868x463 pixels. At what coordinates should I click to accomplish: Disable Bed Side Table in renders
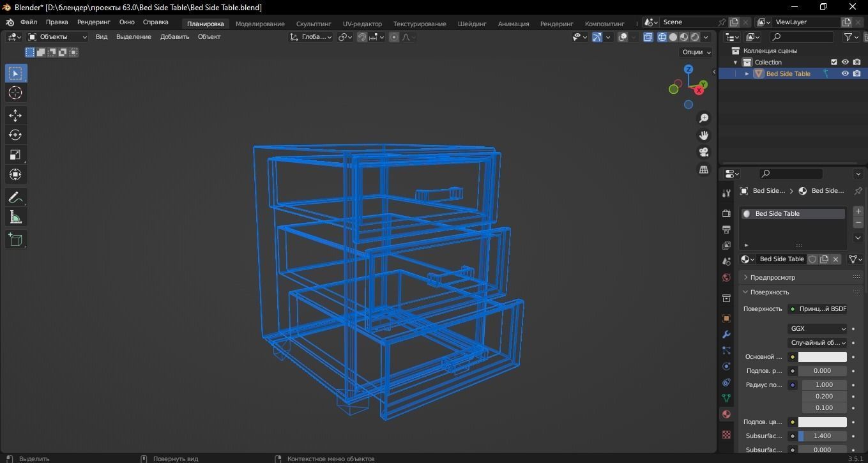pyautogui.click(x=857, y=73)
